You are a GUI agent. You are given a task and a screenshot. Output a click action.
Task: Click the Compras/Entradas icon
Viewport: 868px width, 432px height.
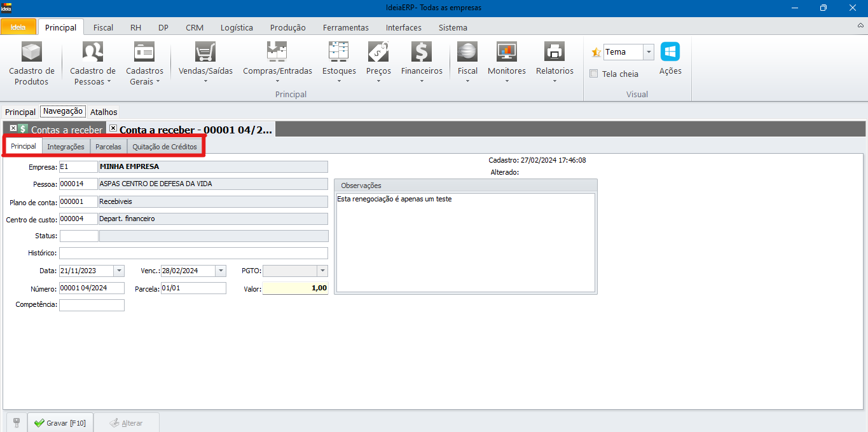tap(277, 52)
